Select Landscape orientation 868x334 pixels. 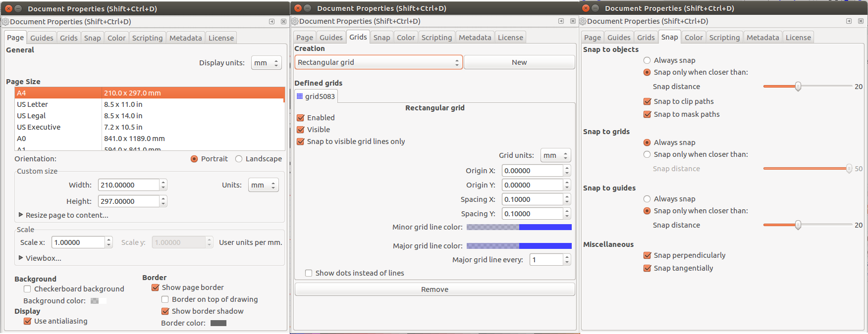(239, 159)
